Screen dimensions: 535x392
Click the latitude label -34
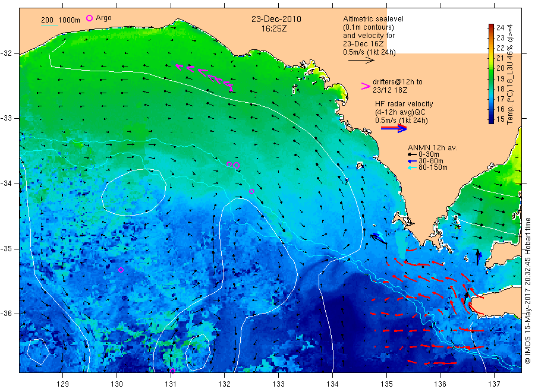coord(6,184)
